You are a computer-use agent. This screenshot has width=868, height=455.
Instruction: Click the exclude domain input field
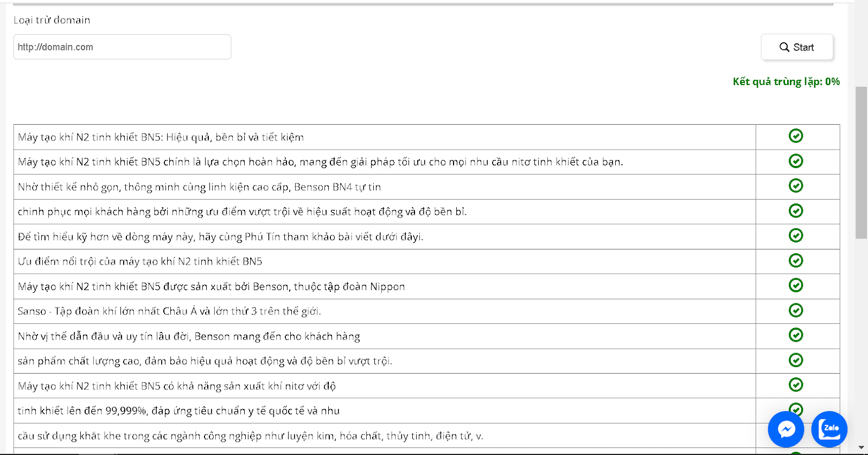click(122, 47)
